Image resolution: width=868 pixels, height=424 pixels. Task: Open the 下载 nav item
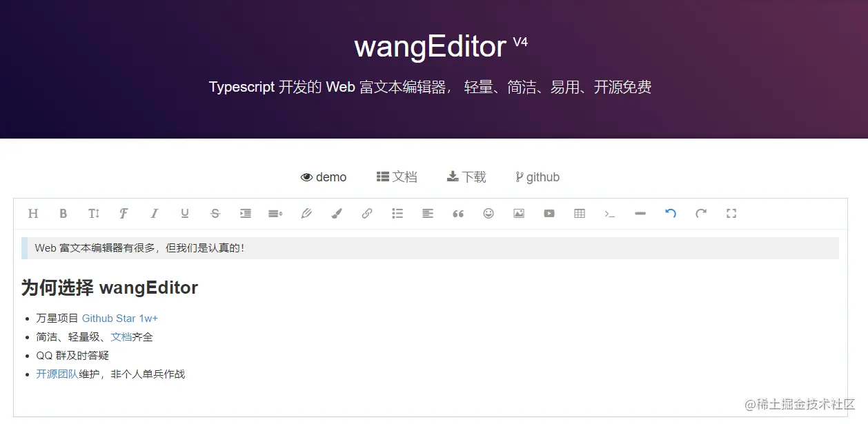click(x=466, y=177)
